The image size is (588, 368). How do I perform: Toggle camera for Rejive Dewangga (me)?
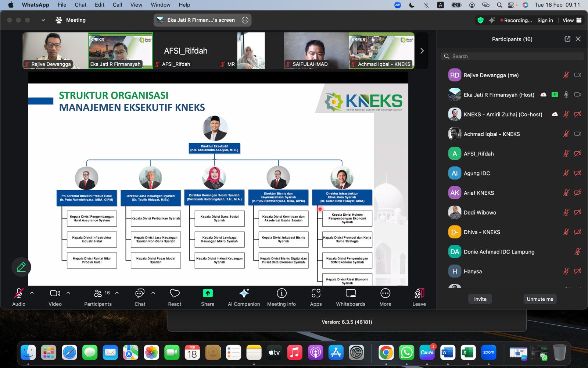[x=578, y=75]
